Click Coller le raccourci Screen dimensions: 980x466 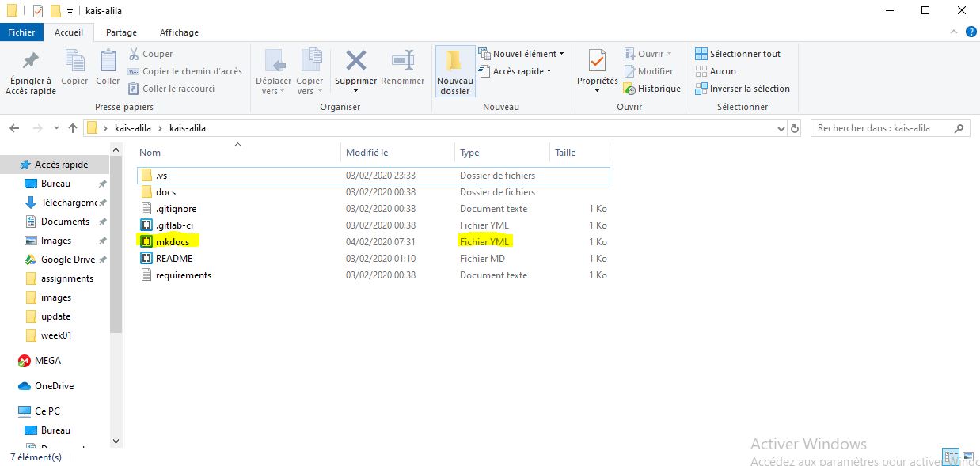click(x=171, y=89)
